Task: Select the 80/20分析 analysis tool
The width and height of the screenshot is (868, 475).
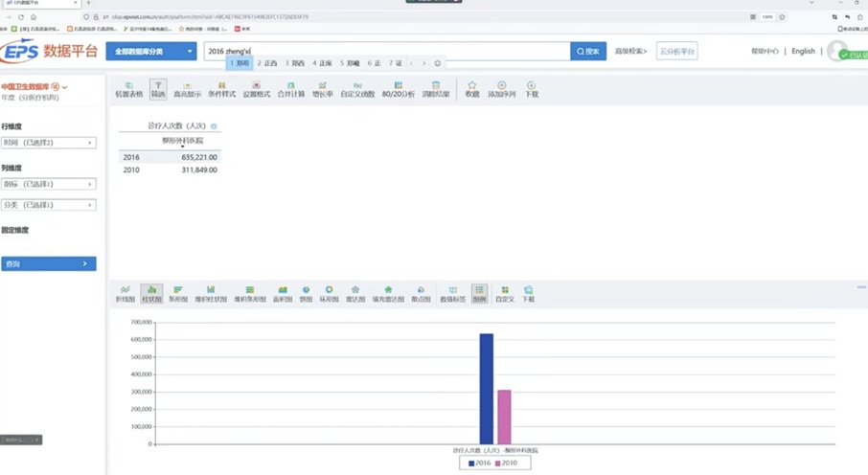Action: point(398,89)
